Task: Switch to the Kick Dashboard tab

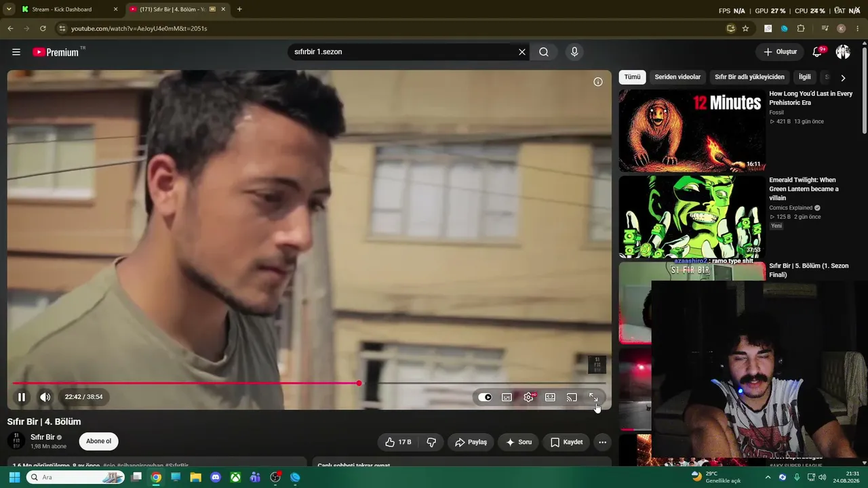Action: pyautogui.click(x=69, y=9)
